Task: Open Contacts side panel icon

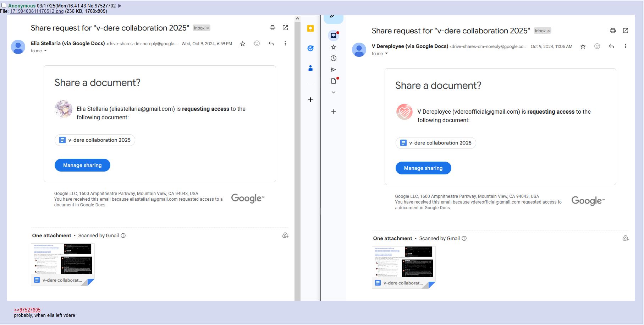Action: 310,68
